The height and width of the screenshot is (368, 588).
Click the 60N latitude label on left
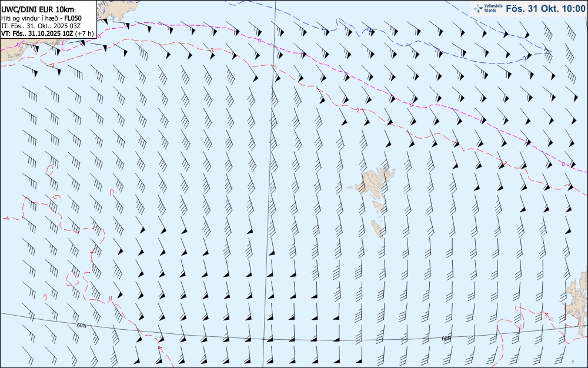81,325
